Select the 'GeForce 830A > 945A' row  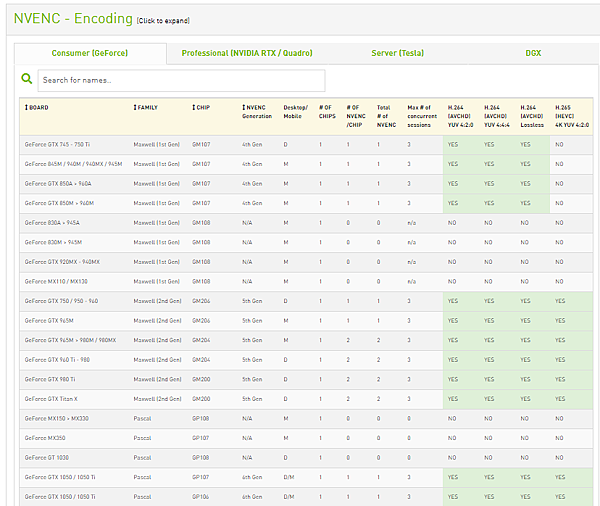(306, 223)
